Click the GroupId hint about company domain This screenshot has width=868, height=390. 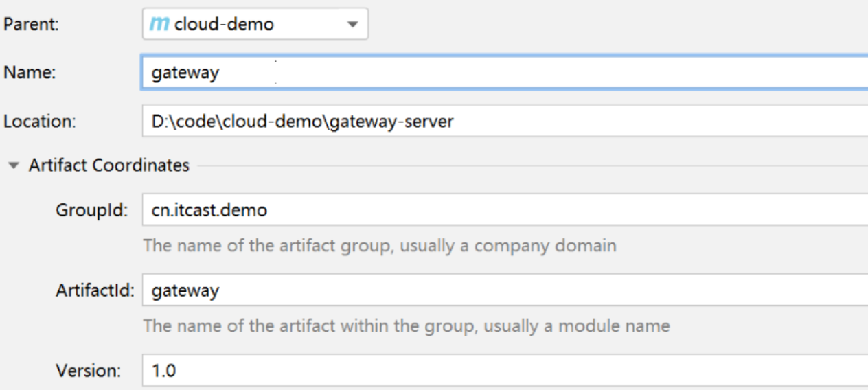coord(379,245)
